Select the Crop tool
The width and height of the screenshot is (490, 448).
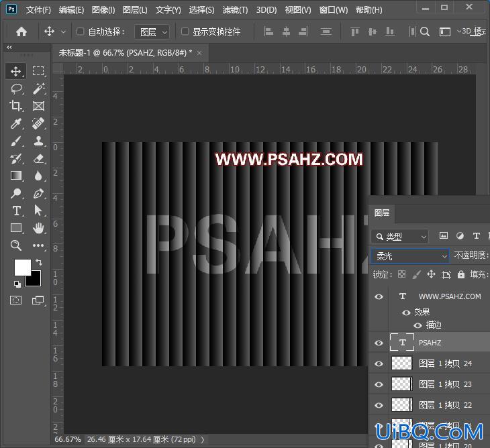[x=15, y=106]
